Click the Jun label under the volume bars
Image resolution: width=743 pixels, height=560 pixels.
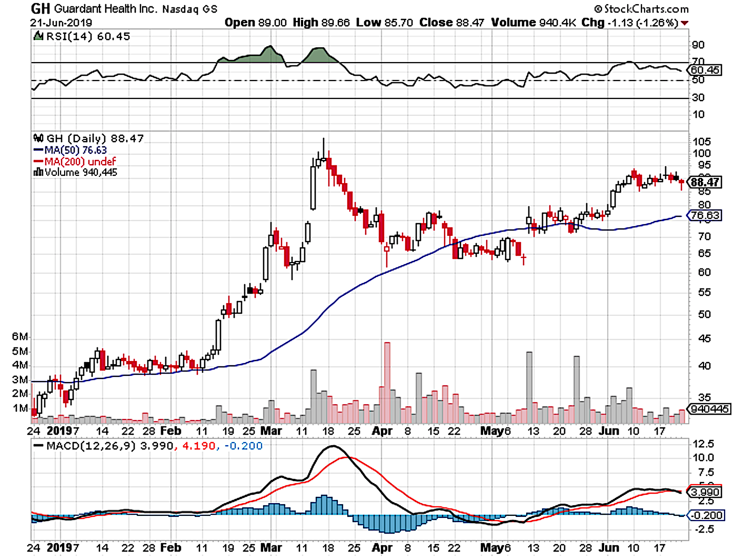[609, 431]
